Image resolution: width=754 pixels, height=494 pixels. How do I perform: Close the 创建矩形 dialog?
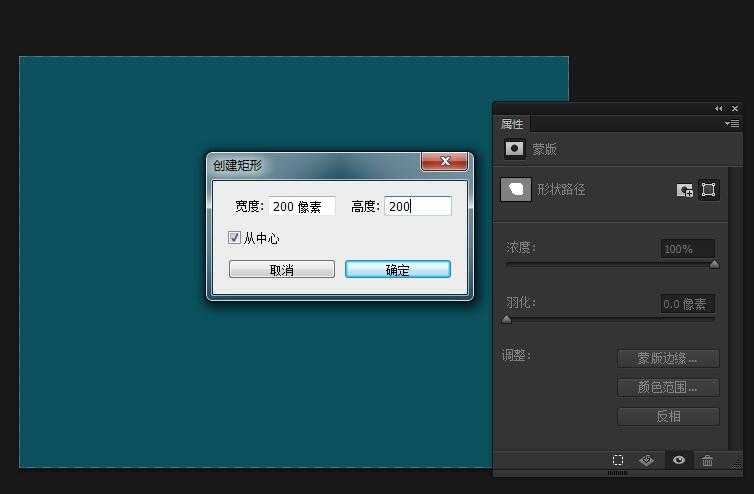[444, 161]
